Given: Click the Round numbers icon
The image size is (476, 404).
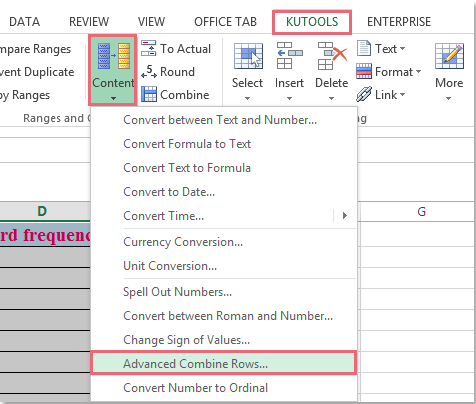Looking at the screenshot, I should [148, 72].
